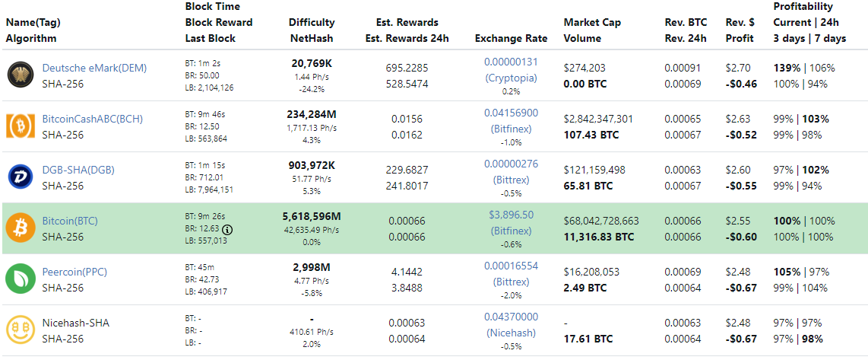Image resolution: width=868 pixels, height=360 pixels.
Task: Open the Peercoin(PPC) coin link
Action: (74, 272)
